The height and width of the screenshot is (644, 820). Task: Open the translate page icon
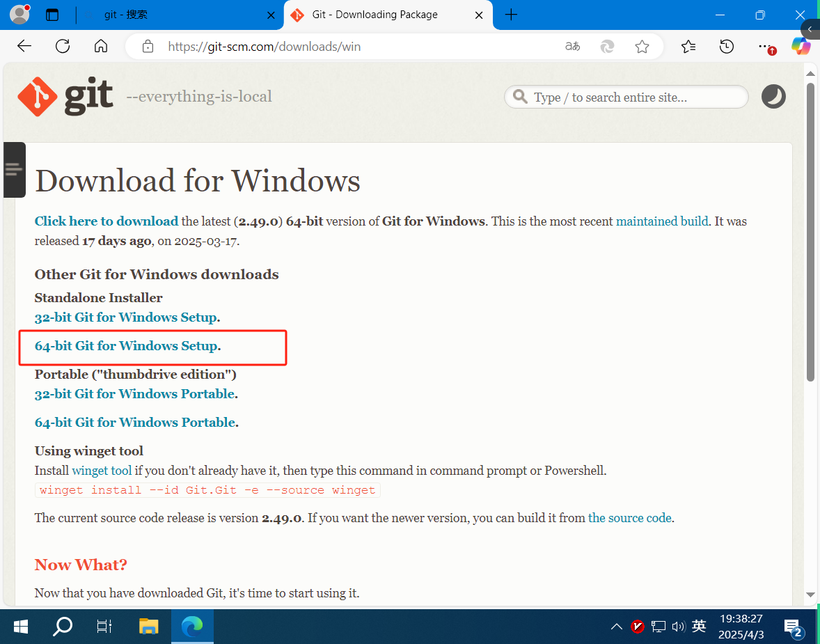coord(573,47)
